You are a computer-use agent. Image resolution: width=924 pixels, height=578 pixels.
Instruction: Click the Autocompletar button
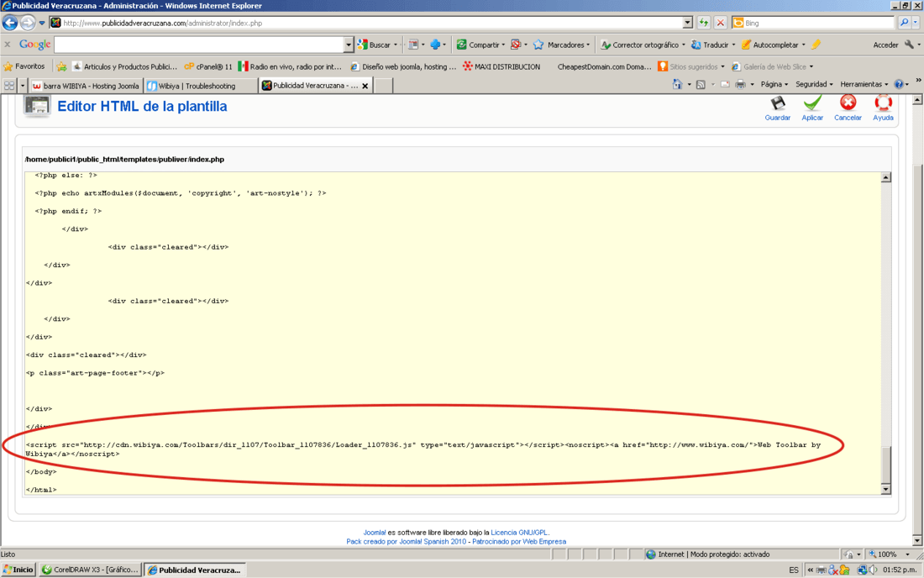pyautogui.click(x=770, y=45)
